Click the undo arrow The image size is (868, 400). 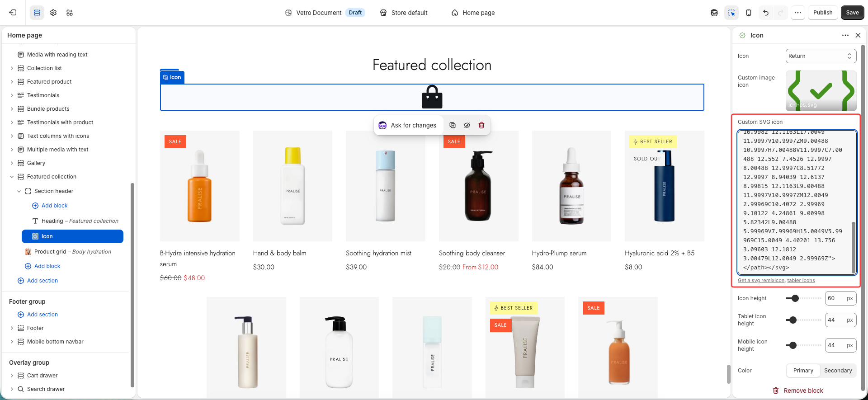pyautogui.click(x=766, y=13)
